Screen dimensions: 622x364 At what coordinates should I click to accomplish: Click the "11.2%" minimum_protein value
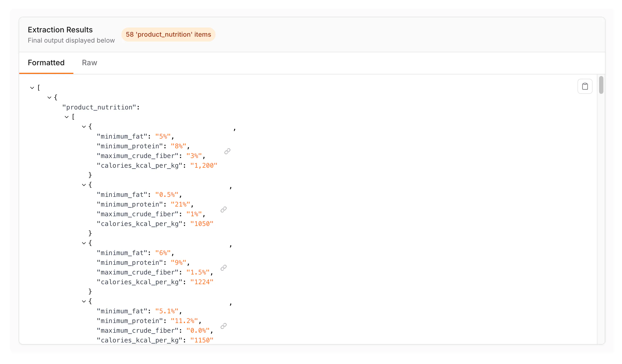[184, 321]
